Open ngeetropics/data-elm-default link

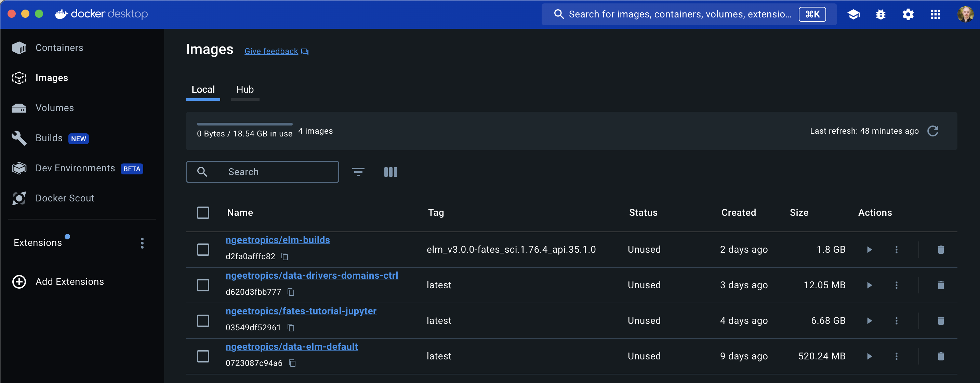coord(292,347)
